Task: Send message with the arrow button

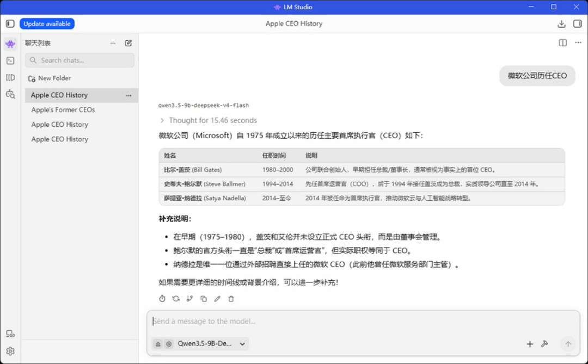Action: click(568, 344)
